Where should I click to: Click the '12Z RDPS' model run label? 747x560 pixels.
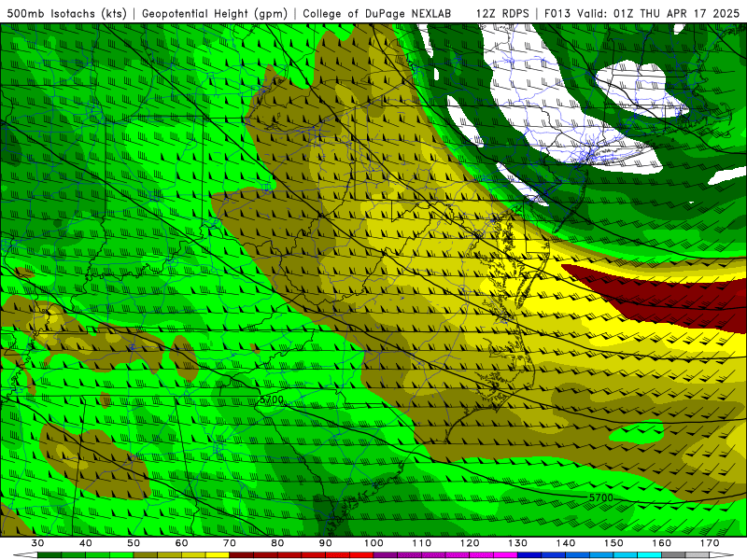point(502,13)
